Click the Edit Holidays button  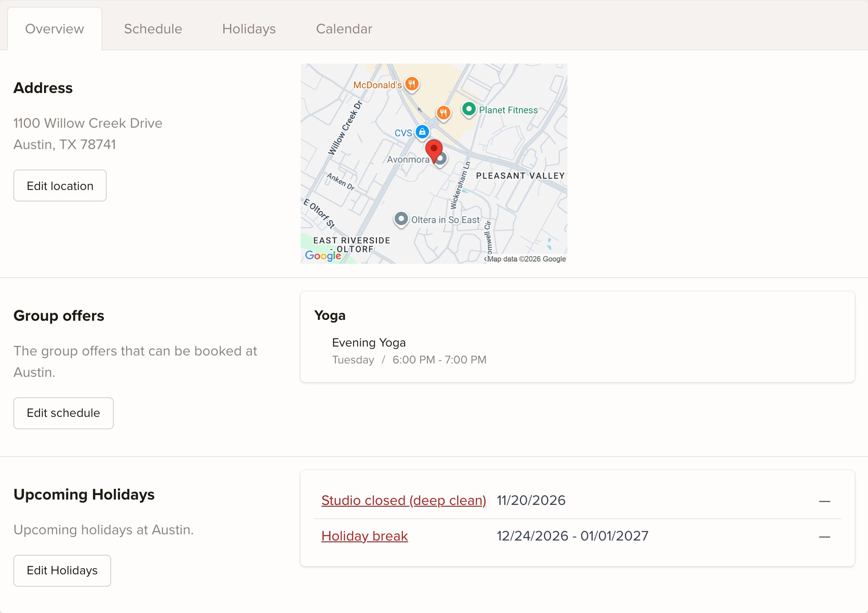pos(62,571)
